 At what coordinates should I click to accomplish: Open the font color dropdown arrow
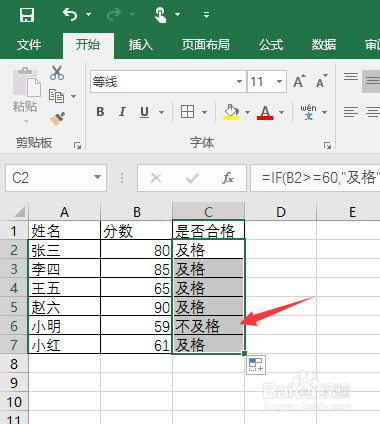[x=282, y=112]
